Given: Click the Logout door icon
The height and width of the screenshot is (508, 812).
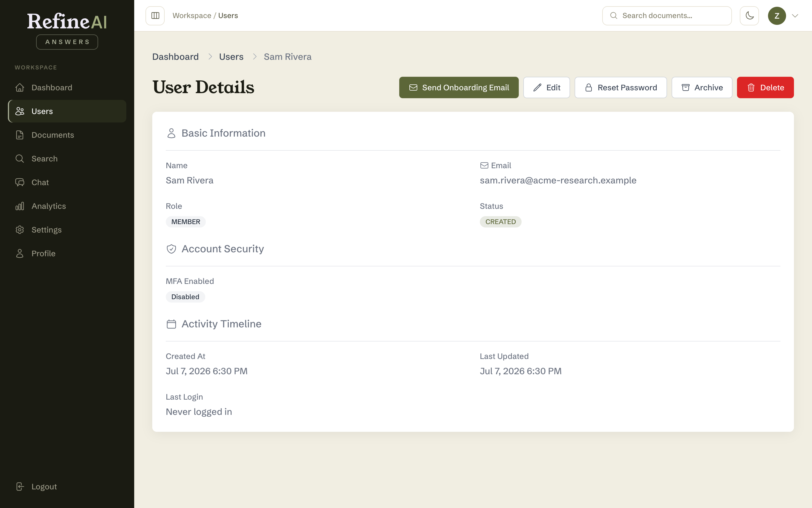Looking at the screenshot, I should pyautogui.click(x=20, y=487).
